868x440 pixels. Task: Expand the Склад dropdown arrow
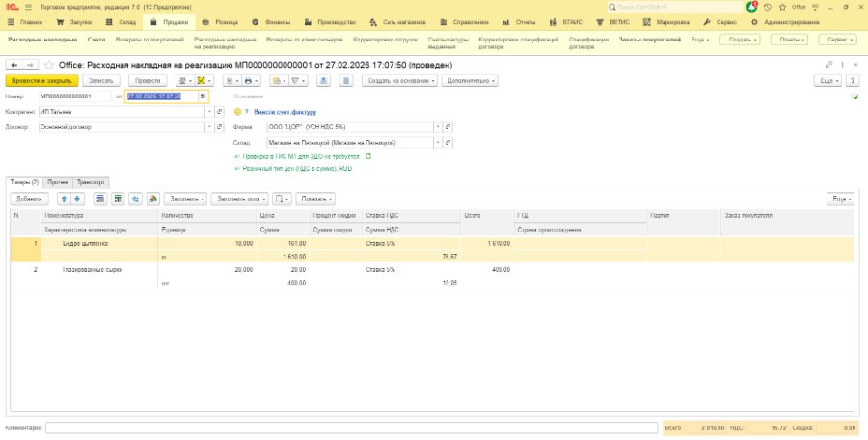(437, 143)
